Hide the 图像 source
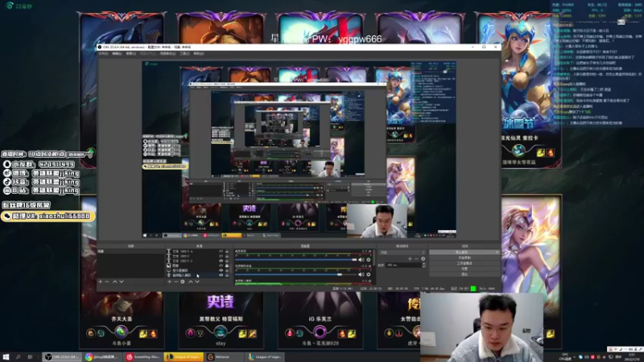Image resolution: width=644 pixels, height=362 pixels. 221,265
